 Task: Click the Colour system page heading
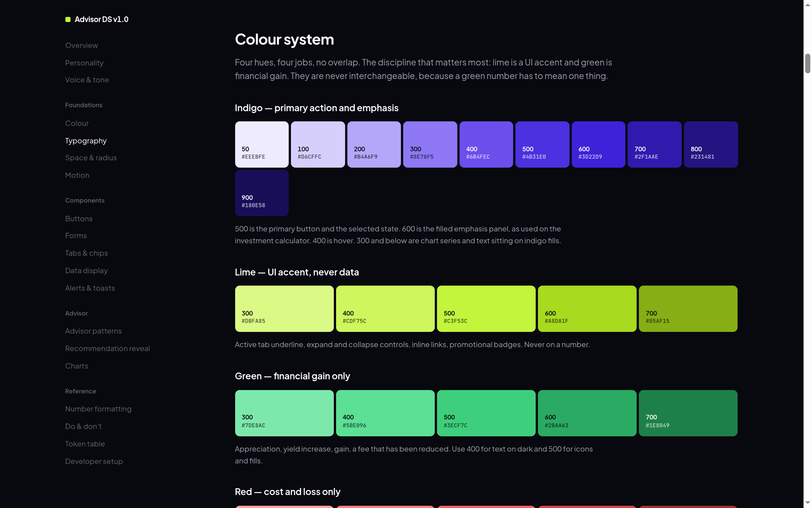pyautogui.click(x=284, y=40)
